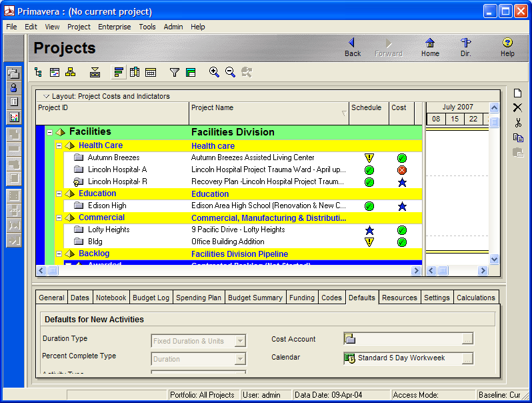Screen dimensions: 532x403
Task: Click the Add new document icon at right
Action: pos(517,93)
